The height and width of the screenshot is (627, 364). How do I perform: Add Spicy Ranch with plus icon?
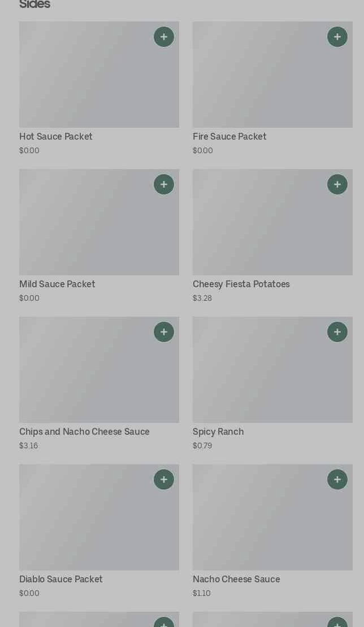(337, 332)
